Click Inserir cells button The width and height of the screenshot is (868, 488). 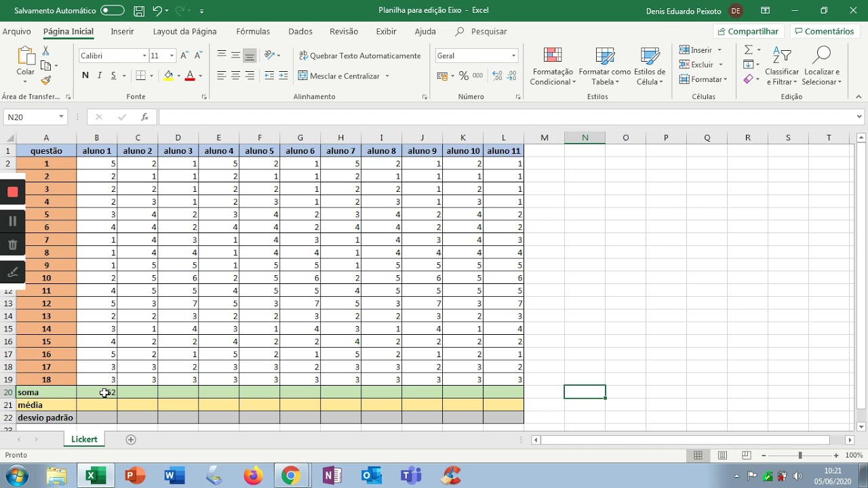[x=701, y=50]
